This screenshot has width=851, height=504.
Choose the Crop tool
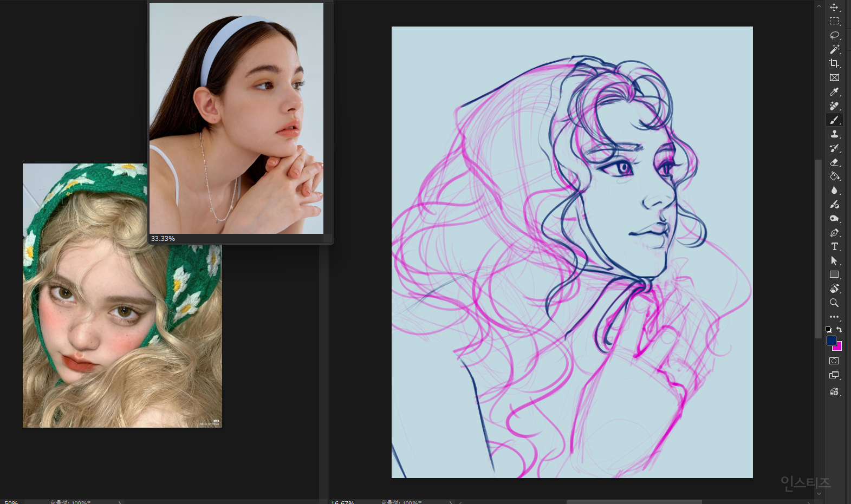pos(834,63)
